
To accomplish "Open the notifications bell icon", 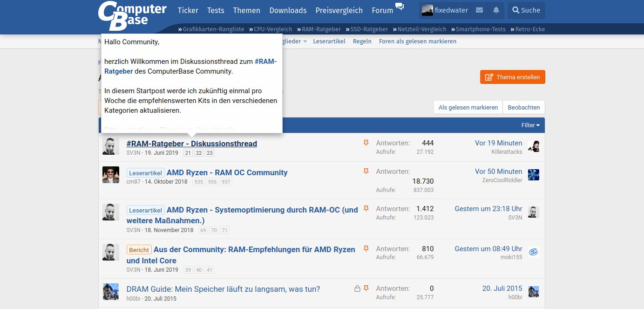I will (496, 10).
